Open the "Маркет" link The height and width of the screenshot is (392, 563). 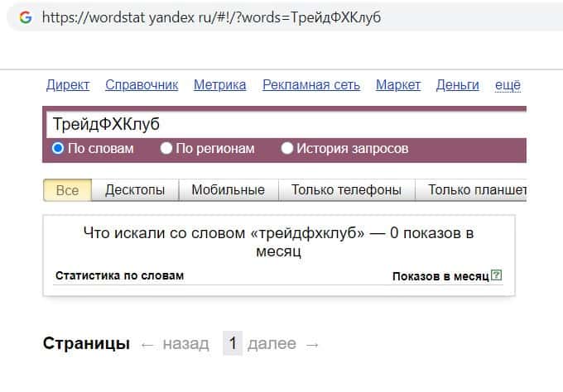pyautogui.click(x=398, y=84)
